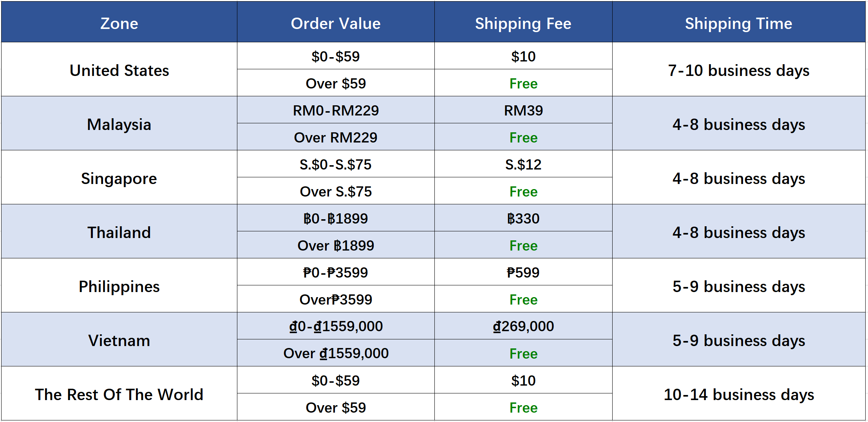Select the Vietnam zone cell

tap(119, 341)
